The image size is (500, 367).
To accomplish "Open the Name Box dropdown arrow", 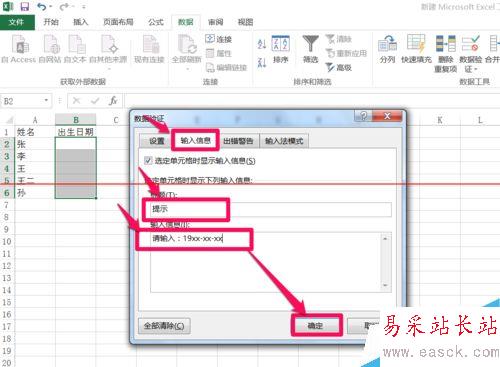I will click(46, 101).
